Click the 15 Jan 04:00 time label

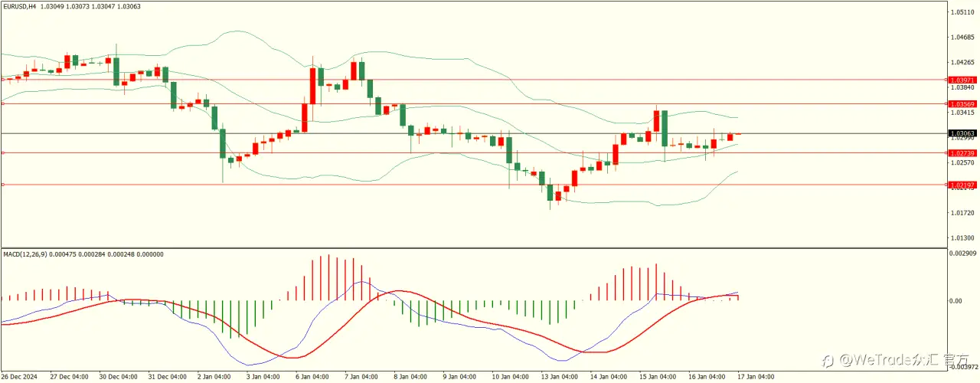pyautogui.click(x=656, y=377)
